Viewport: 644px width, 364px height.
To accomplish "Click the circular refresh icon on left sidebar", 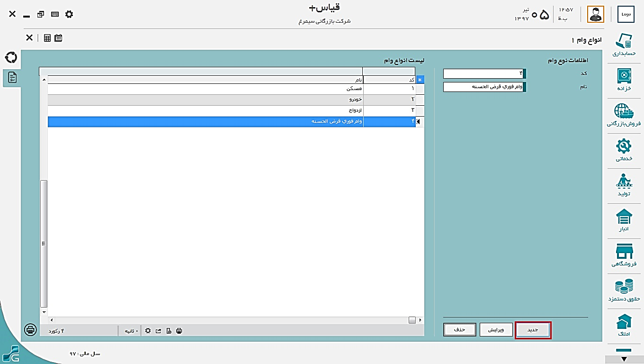I will [x=11, y=58].
